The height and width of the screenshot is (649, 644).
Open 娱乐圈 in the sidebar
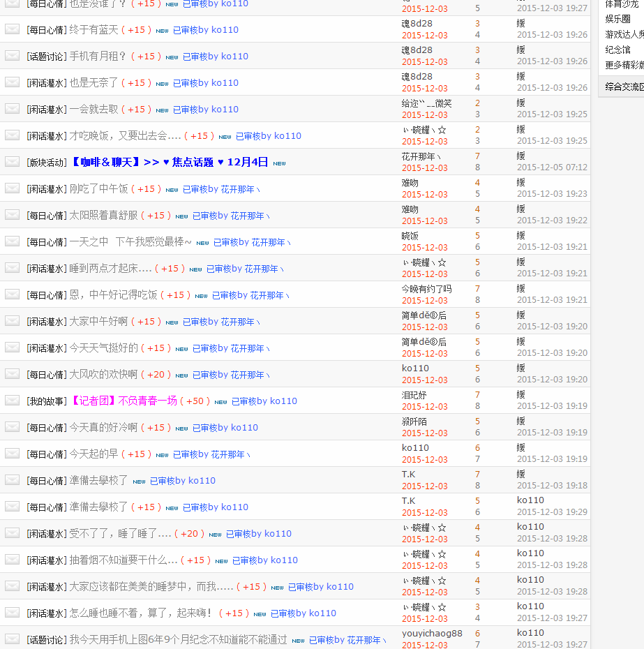(618, 19)
